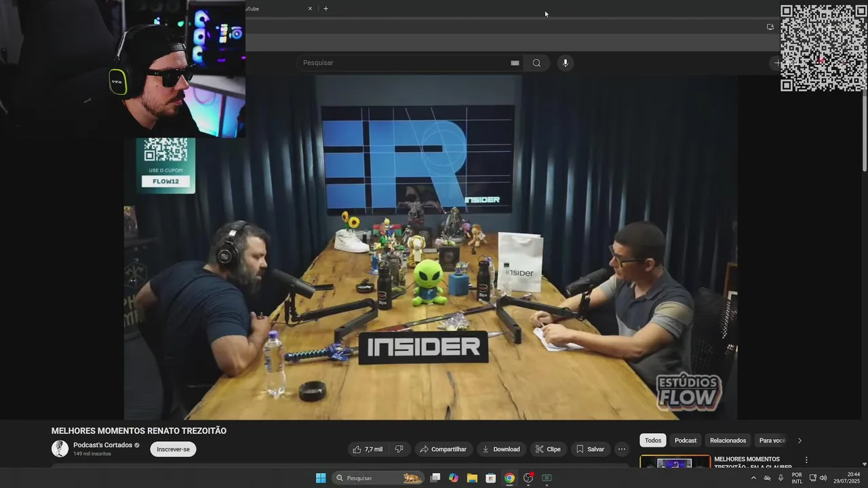Open Task View from the taskbar
This screenshot has width=868, height=488.
click(435, 478)
